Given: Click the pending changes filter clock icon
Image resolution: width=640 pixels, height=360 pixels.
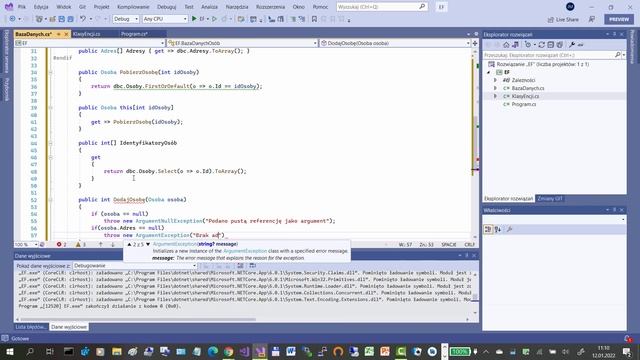Looking at the screenshot, I should tap(528, 44).
